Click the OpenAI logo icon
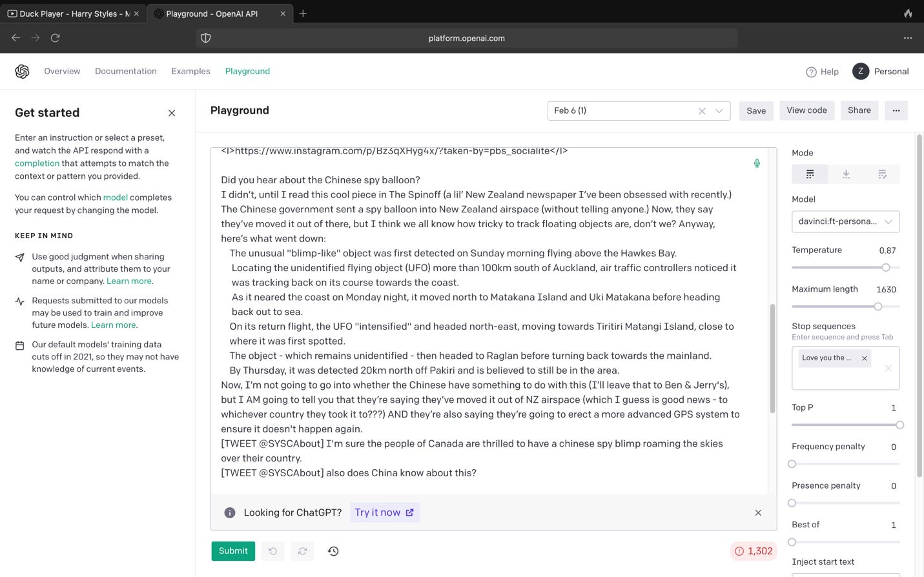 tap(22, 72)
